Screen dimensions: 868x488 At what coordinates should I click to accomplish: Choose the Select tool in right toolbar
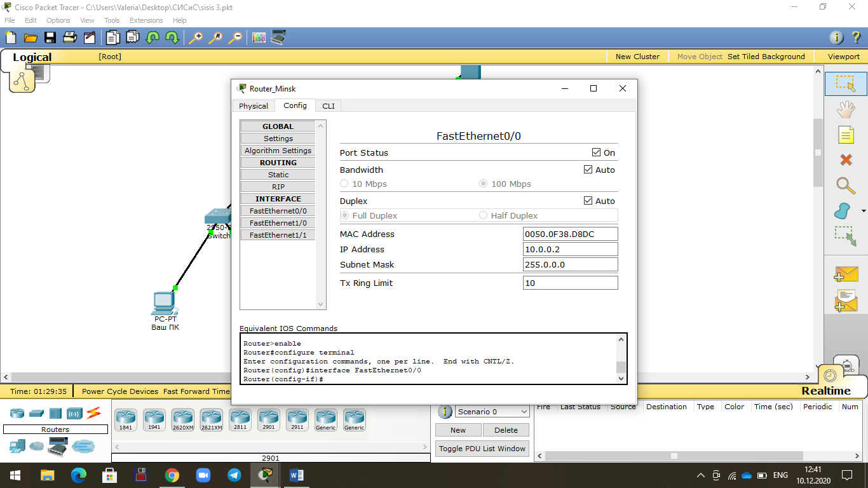point(846,83)
